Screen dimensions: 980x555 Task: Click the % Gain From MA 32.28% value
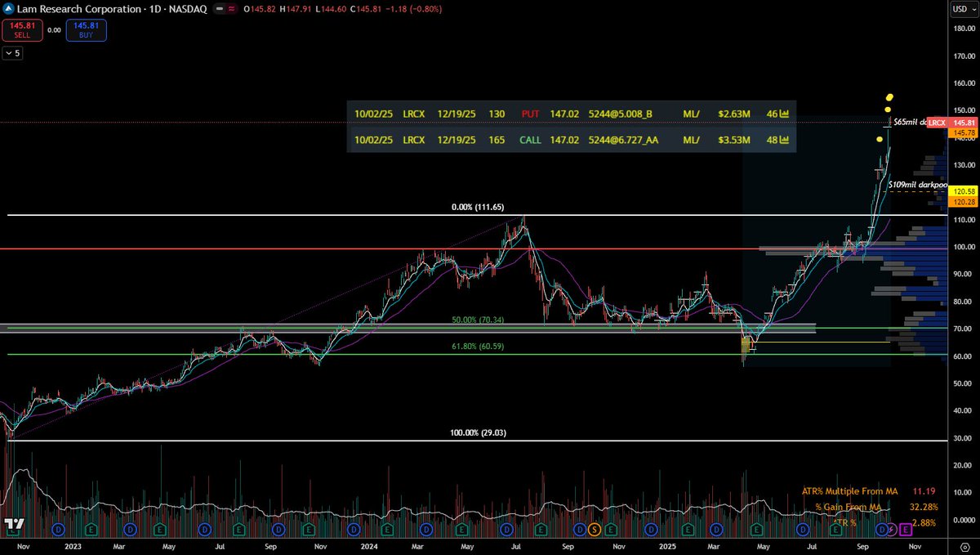coord(924,507)
